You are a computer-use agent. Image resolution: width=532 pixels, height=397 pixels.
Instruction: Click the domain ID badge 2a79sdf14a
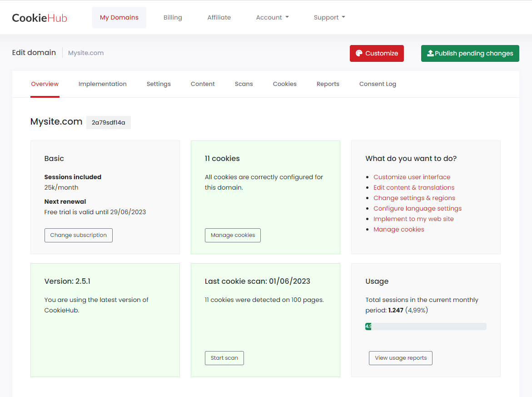[109, 123]
